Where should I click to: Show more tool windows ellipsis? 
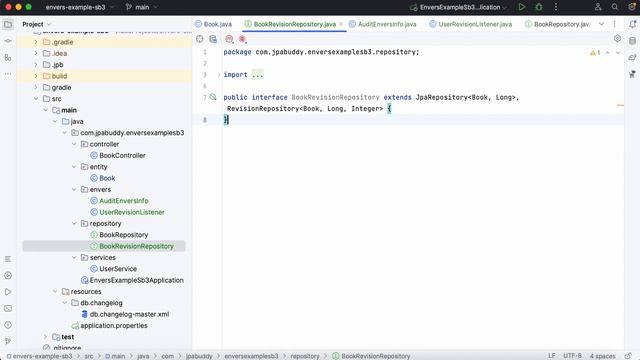click(8, 74)
